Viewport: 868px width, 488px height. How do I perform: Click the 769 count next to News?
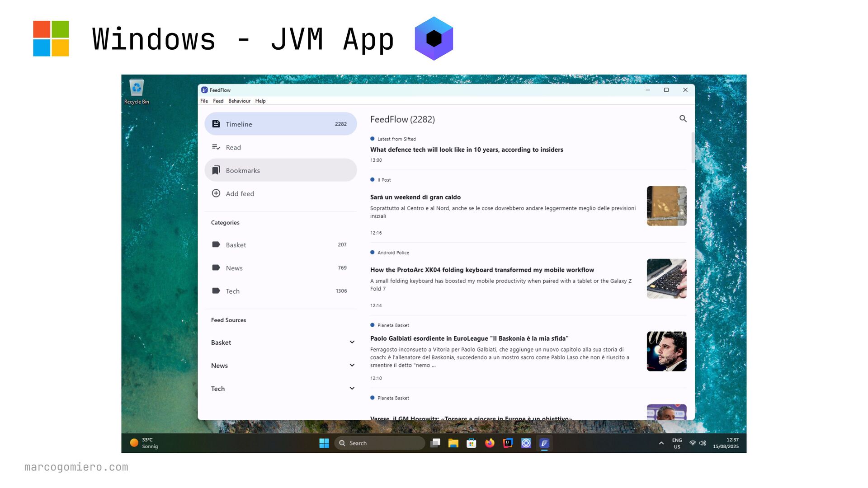coord(342,267)
